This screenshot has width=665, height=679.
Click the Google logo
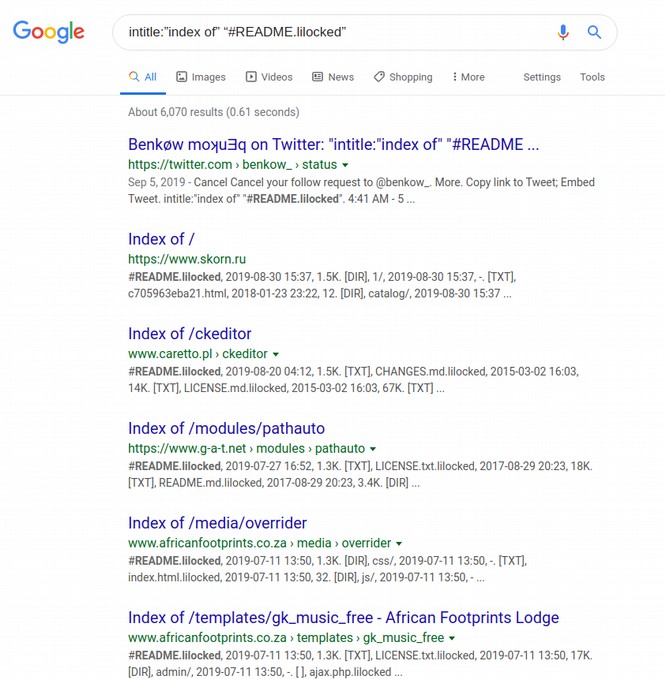coord(48,32)
